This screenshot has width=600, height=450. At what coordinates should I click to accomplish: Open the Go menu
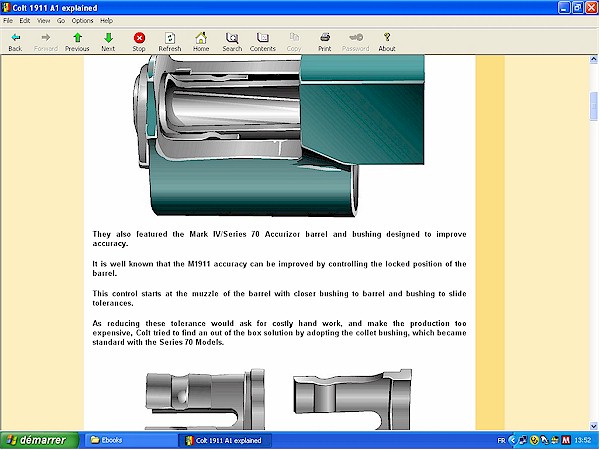tap(61, 21)
